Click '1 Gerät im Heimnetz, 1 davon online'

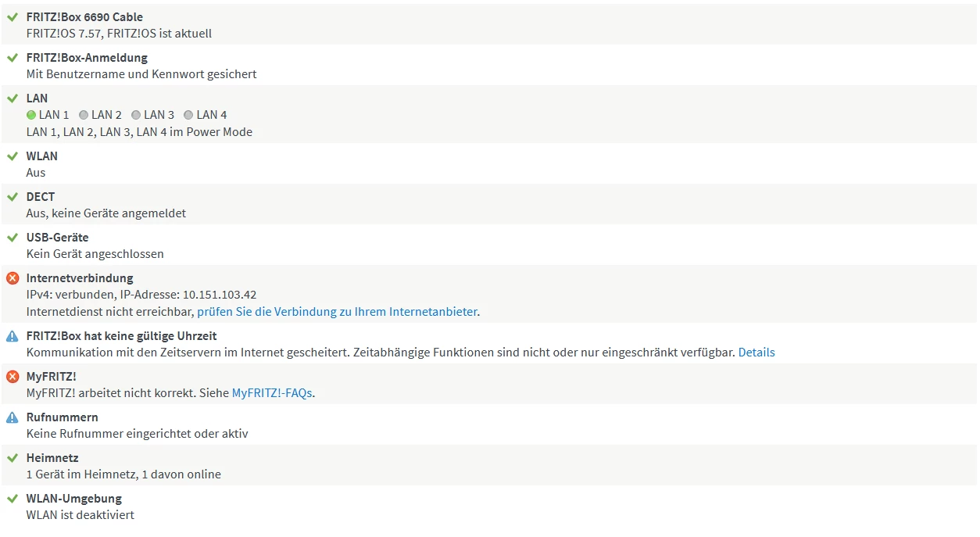(123, 474)
